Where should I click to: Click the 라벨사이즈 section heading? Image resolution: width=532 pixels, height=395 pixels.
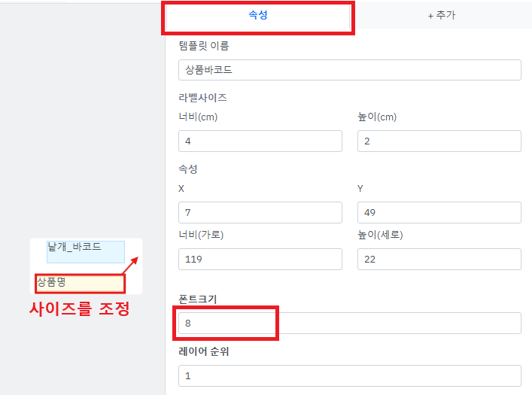(202, 98)
